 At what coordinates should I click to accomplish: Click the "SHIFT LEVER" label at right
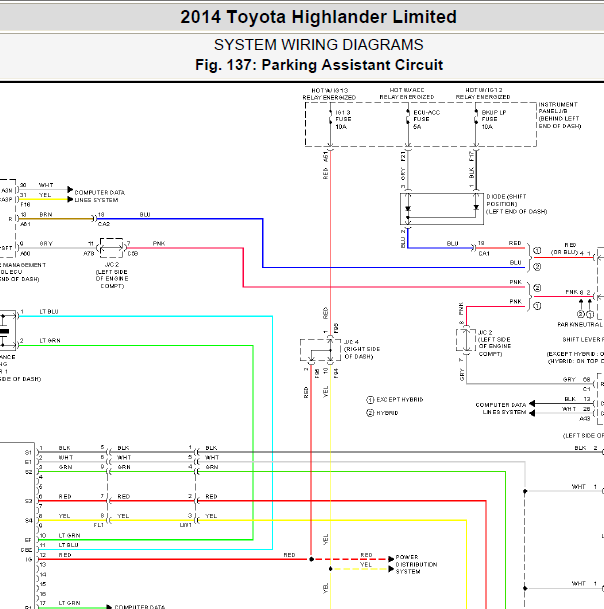pos(583,339)
